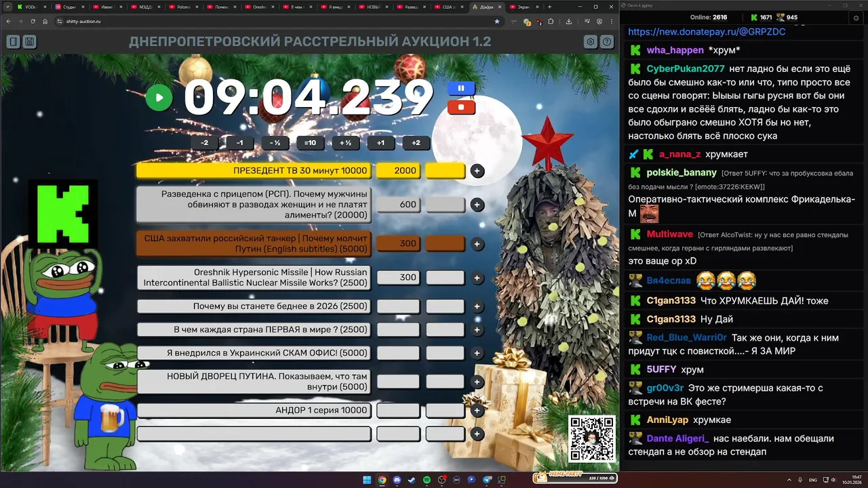
Task: Click the plus icon on США захватили танкер row
Action: (x=477, y=244)
